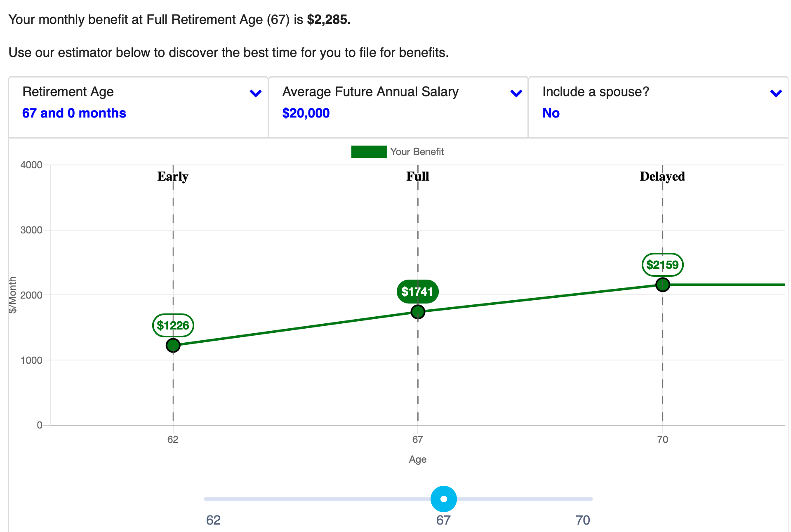Click the blue age slider handle
This screenshot has height=532, width=791.
coord(443,499)
